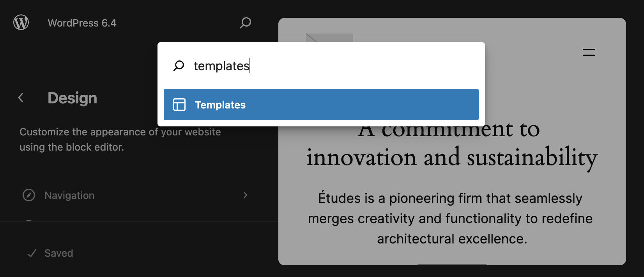Open search with the top bar magnifier icon

(246, 23)
